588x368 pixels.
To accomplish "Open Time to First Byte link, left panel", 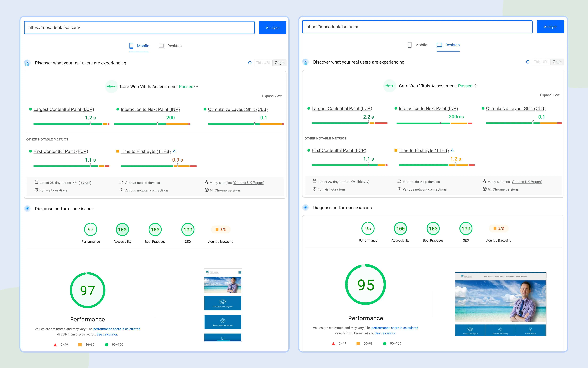I will click(x=146, y=151).
